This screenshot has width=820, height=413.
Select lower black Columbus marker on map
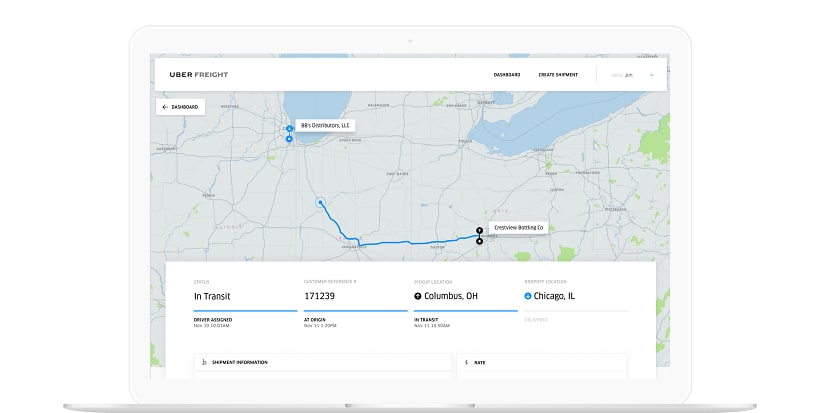pyautogui.click(x=480, y=242)
